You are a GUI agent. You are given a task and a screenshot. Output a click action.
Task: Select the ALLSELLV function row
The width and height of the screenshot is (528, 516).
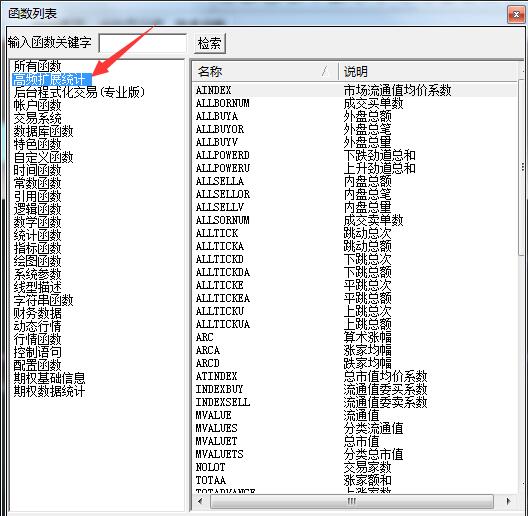[355, 207]
